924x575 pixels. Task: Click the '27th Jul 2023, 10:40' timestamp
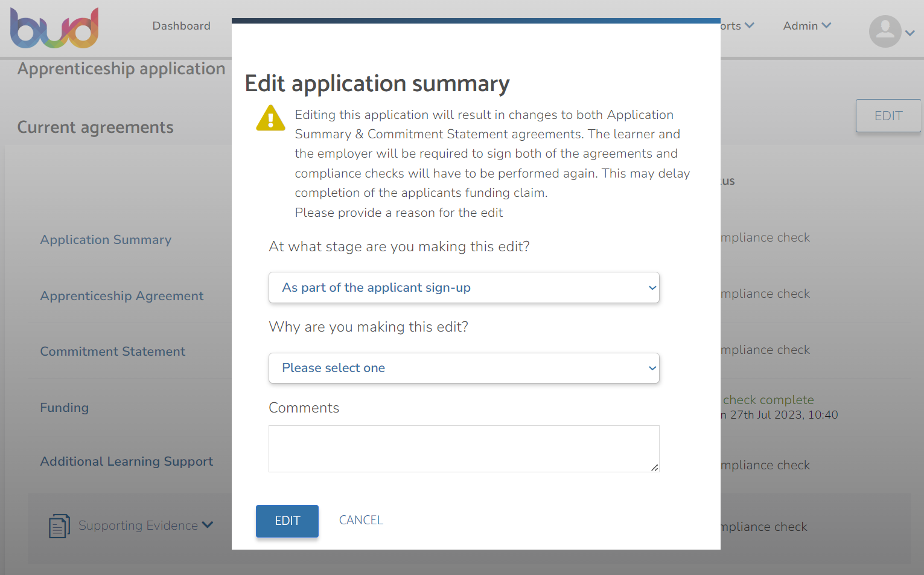784,415
